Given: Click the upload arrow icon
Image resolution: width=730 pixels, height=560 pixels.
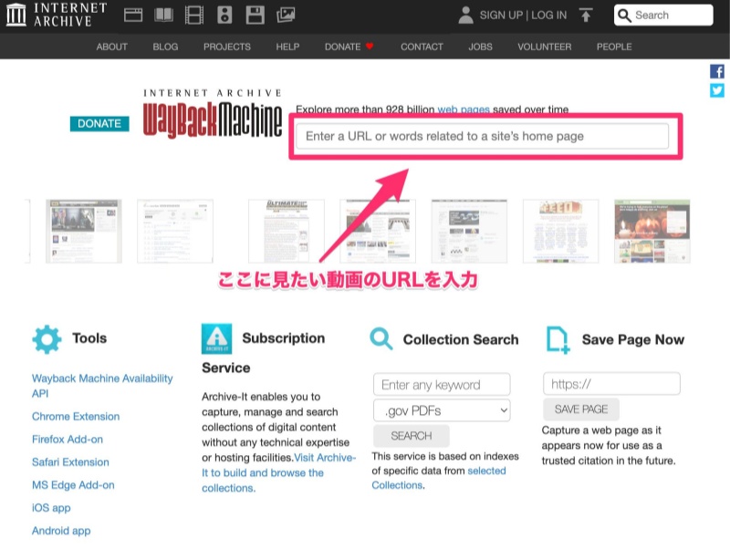Looking at the screenshot, I should (x=585, y=15).
